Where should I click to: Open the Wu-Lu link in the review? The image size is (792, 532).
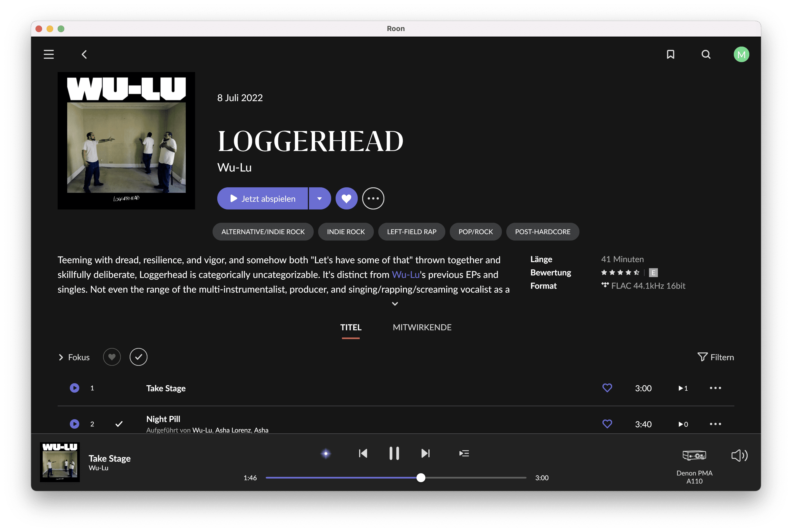[x=405, y=275]
